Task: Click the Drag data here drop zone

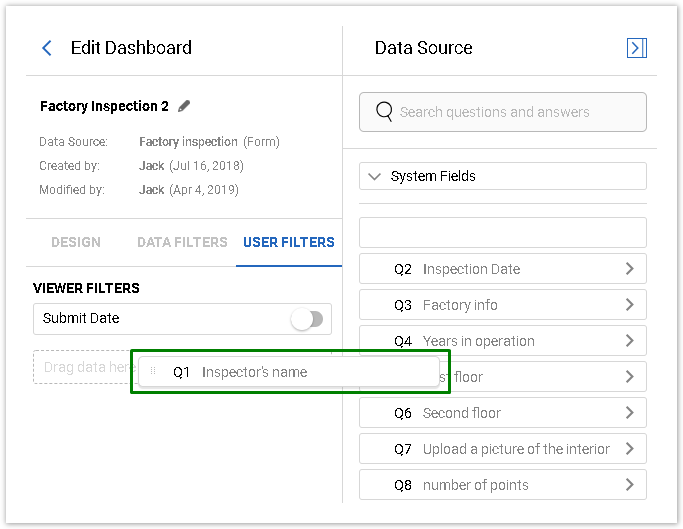Action: pos(80,368)
